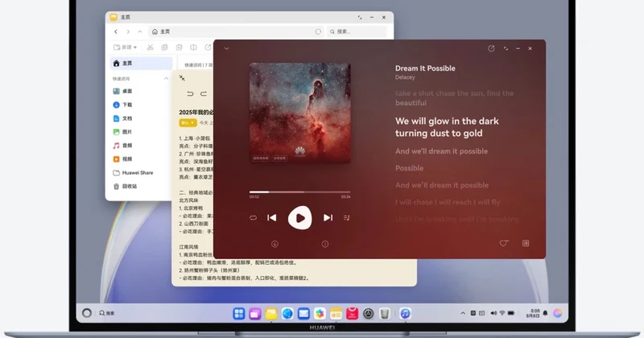This screenshot has width=644, height=338.
Task: Open the Gallery flower icon in dock
Action: pyautogui.click(x=320, y=314)
